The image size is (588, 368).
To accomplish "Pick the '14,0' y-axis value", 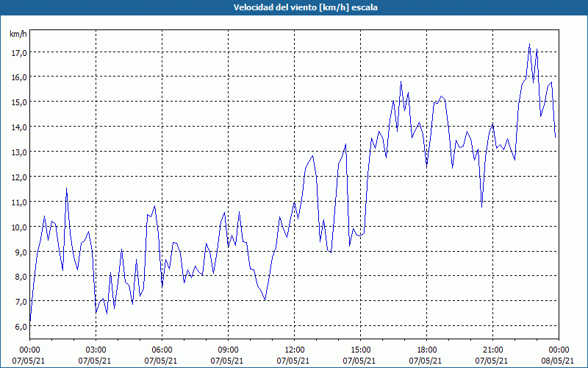I will pyautogui.click(x=19, y=127).
